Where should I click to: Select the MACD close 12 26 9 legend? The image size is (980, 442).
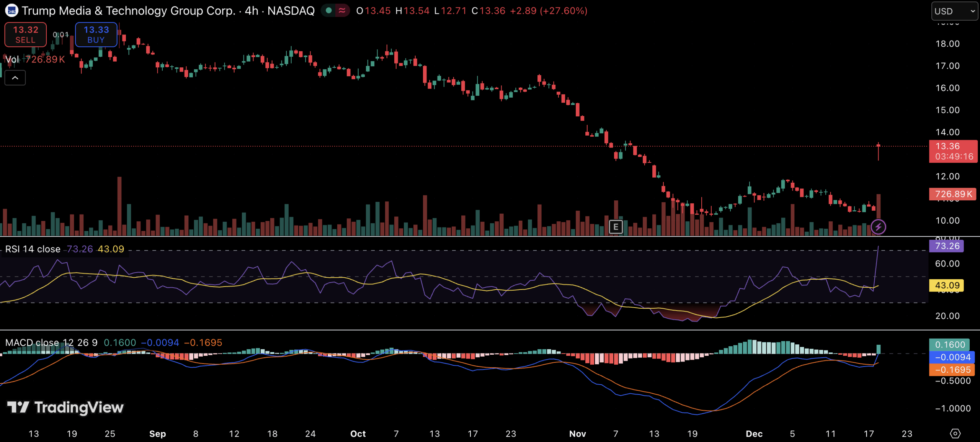[51, 342]
